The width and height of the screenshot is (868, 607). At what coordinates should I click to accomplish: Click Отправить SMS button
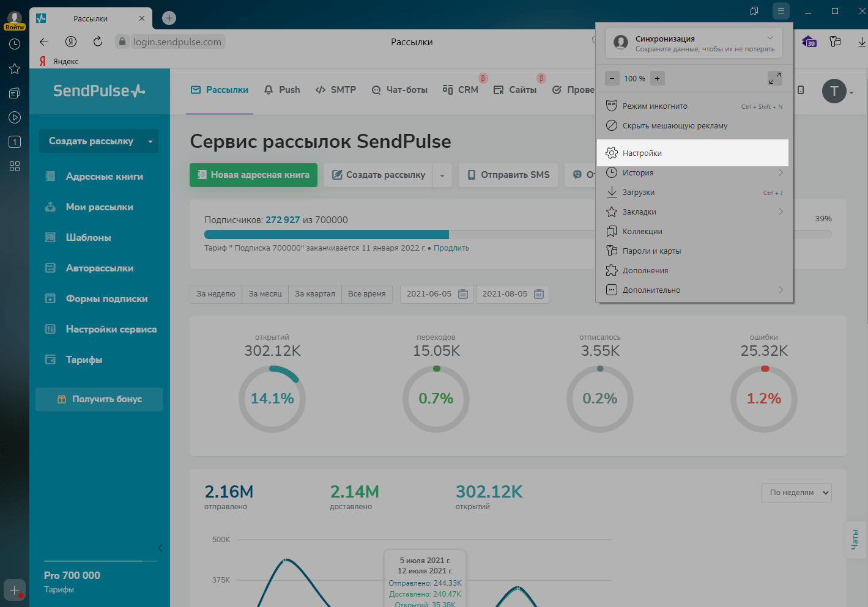point(508,175)
